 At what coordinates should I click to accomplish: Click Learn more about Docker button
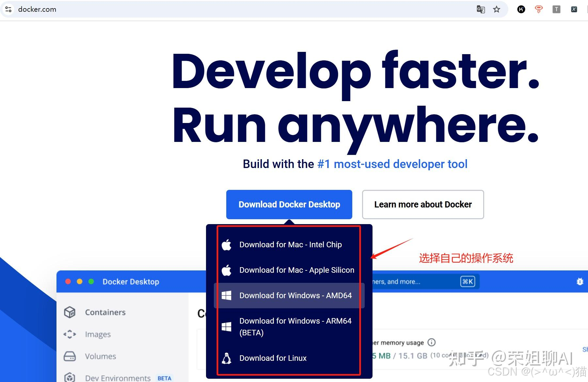point(423,205)
